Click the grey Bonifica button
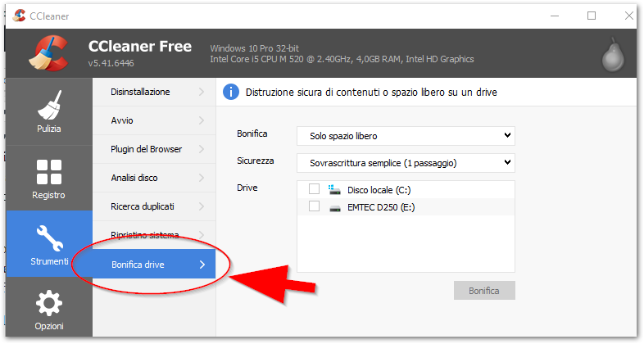Screen dimensions: 644x344 pyautogui.click(x=484, y=291)
